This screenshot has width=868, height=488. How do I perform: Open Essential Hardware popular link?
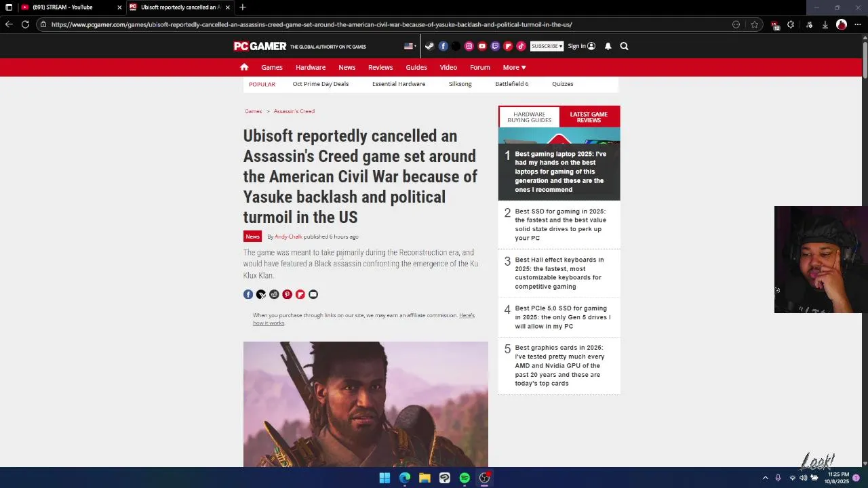coord(399,84)
